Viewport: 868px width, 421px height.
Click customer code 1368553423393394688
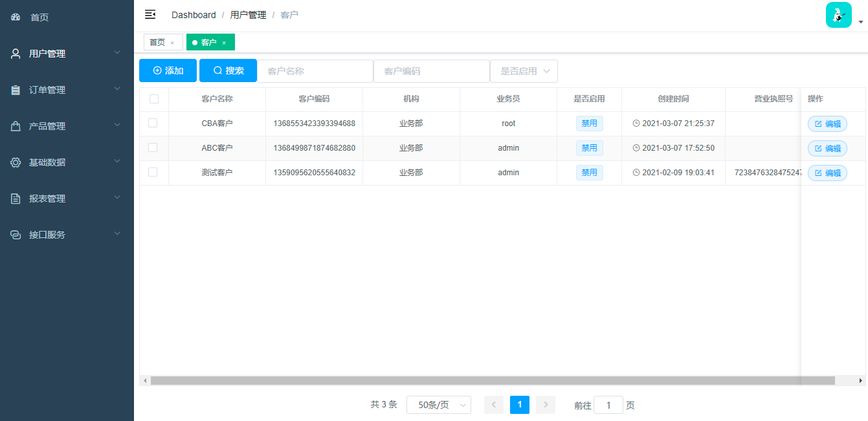click(314, 124)
